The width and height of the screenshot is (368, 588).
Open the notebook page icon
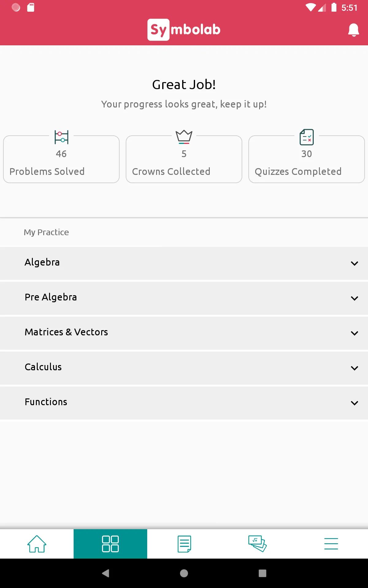point(184,544)
